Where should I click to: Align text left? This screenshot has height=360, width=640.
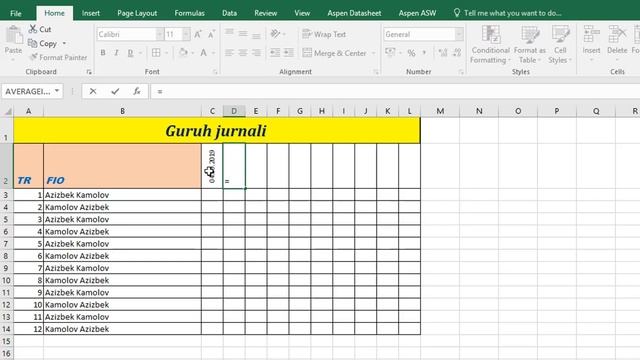(229, 53)
